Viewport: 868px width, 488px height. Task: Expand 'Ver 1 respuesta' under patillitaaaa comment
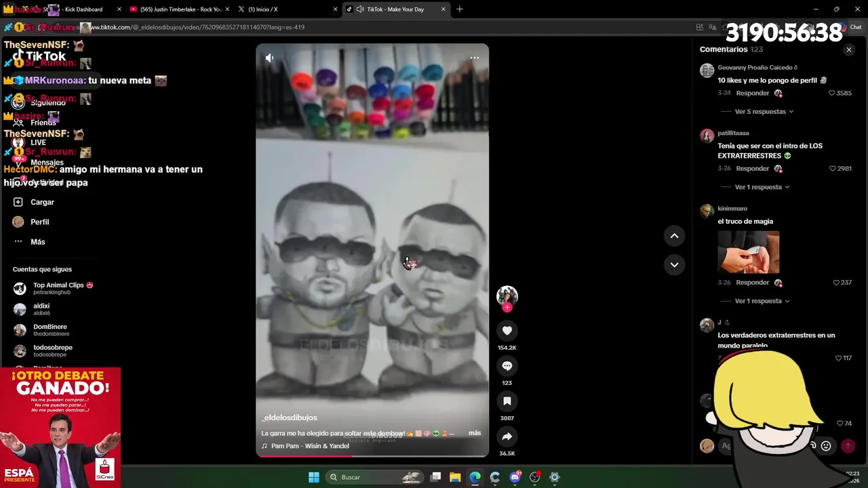pos(762,187)
